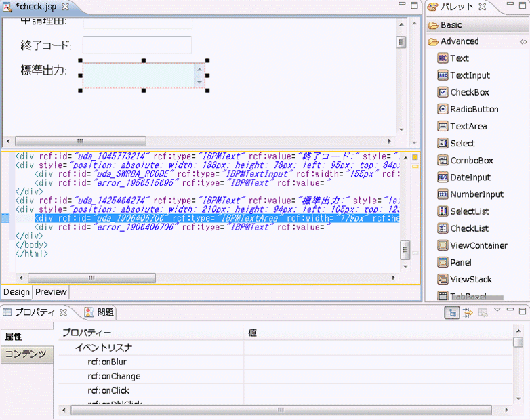This screenshot has height=420, width=530.
Task: Pick the TextInput palette item
Action: [x=469, y=75]
